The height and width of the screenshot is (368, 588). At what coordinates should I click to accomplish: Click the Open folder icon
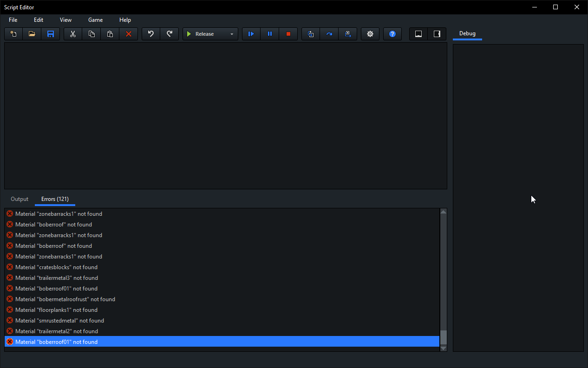pos(32,34)
